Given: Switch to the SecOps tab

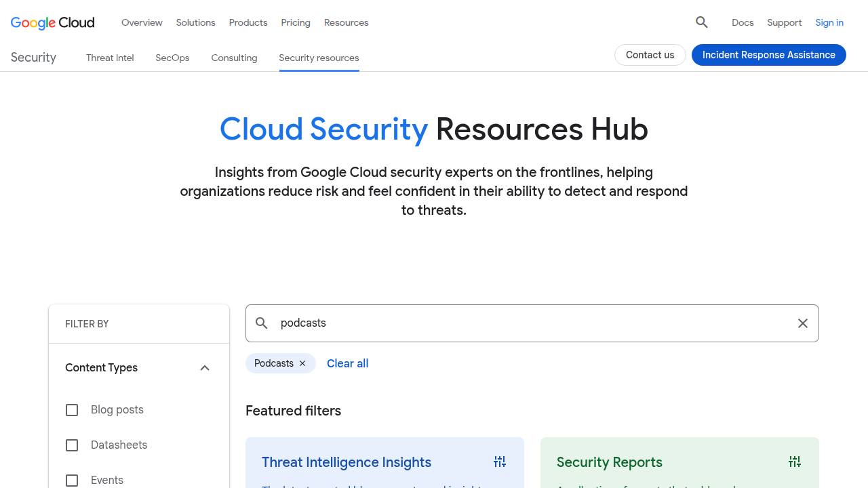Looking at the screenshot, I should pos(172,58).
